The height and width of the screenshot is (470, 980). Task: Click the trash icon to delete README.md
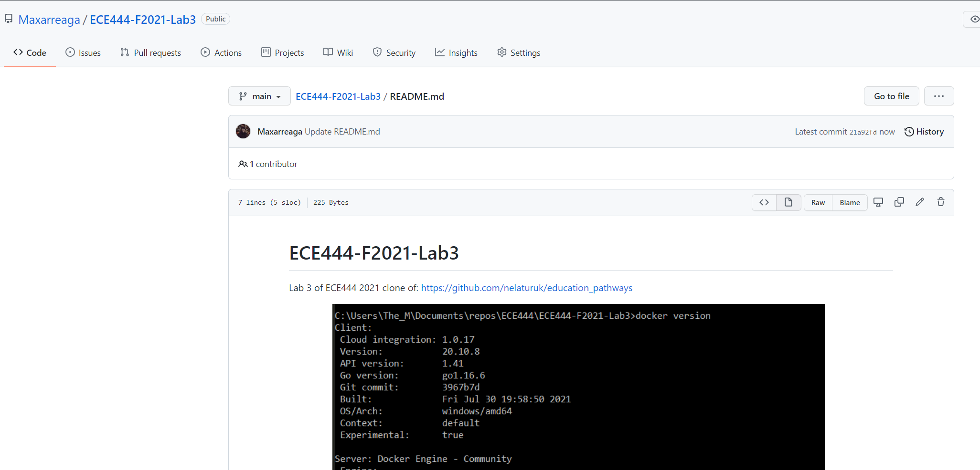940,202
